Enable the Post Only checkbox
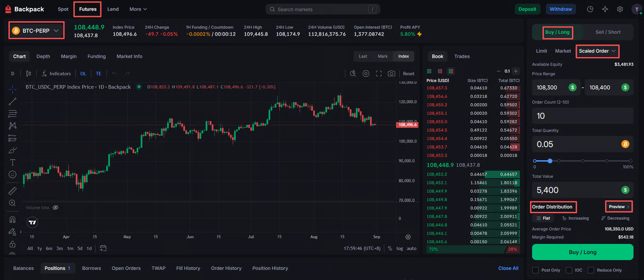The width and height of the screenshot is (644, 280). pos(536,270)
